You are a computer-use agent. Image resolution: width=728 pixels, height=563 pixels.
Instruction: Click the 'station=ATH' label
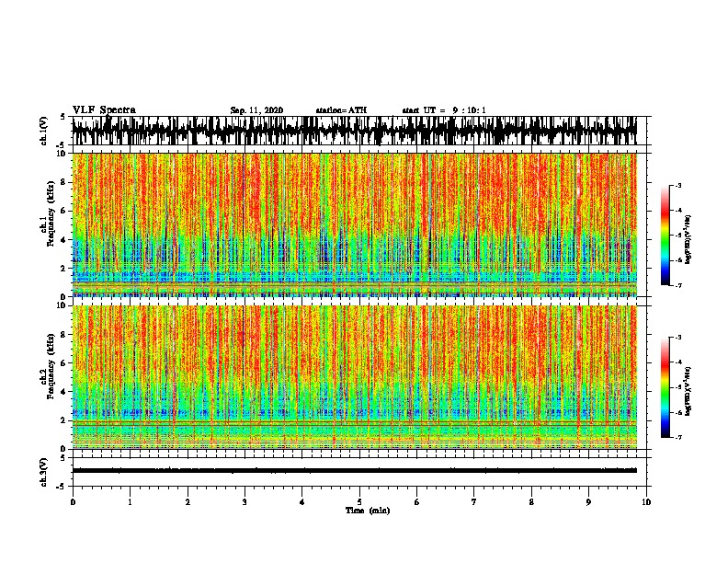click(x=341, y=110)
